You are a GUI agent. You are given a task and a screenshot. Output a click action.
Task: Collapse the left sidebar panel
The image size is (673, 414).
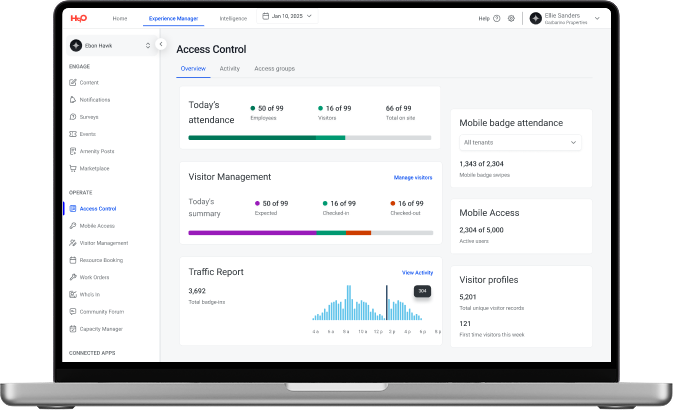[161, 45]
